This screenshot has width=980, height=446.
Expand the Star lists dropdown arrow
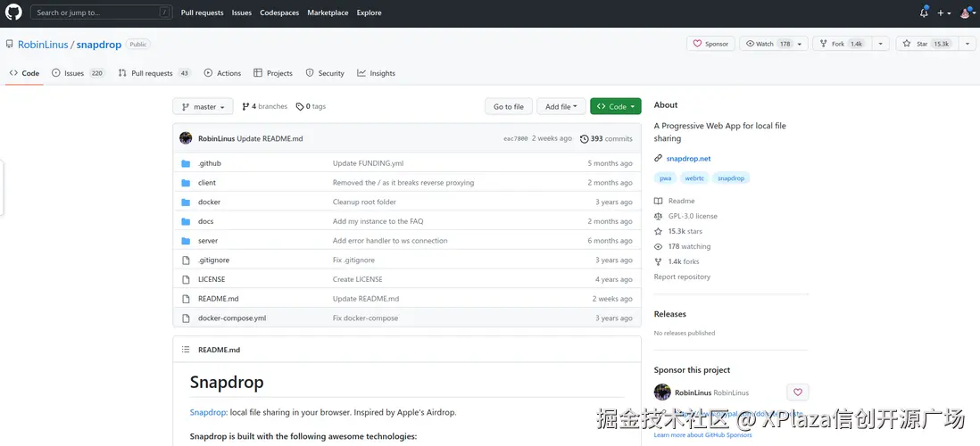click(967, 44)
